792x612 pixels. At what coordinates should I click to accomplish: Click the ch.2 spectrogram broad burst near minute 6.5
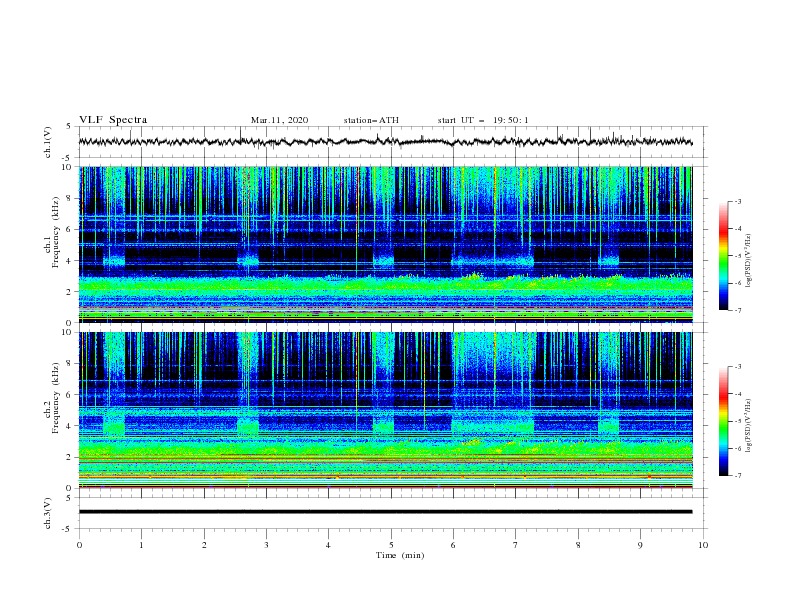click(493, 384)
